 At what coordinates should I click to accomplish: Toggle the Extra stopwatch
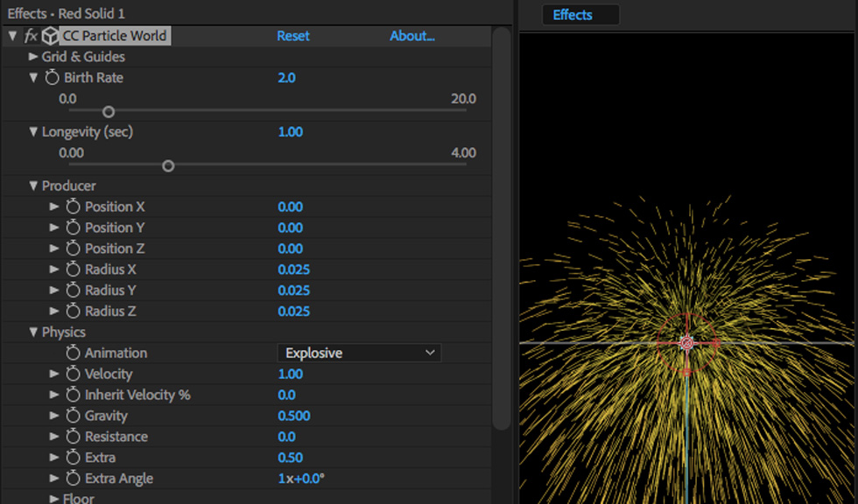point(73,458)
